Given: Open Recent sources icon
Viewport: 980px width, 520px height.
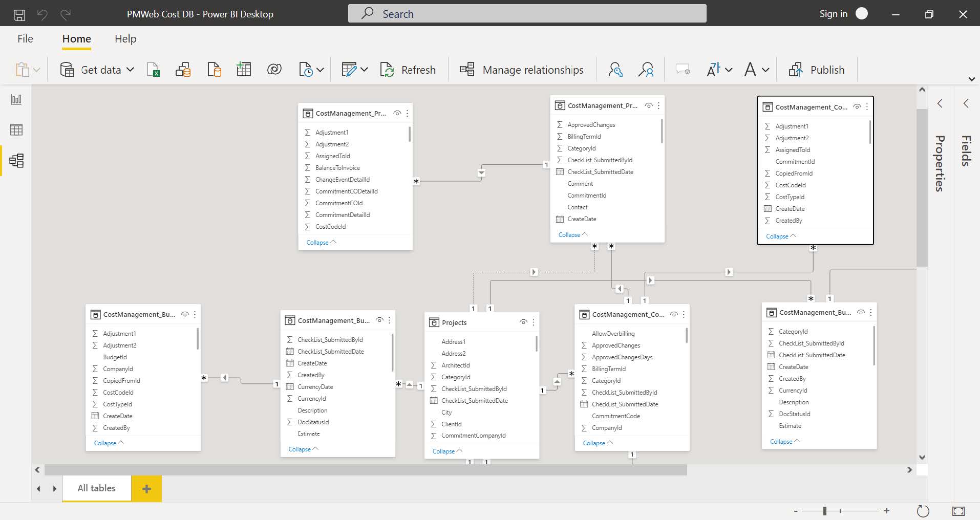Looking at the screenshot, I should pos(306,70).
